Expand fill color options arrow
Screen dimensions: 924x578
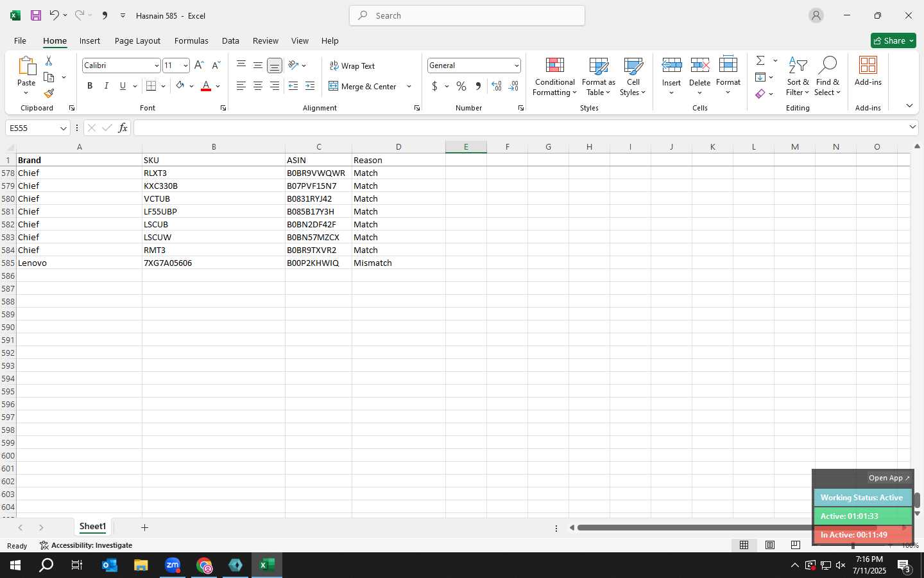(191, 86)
